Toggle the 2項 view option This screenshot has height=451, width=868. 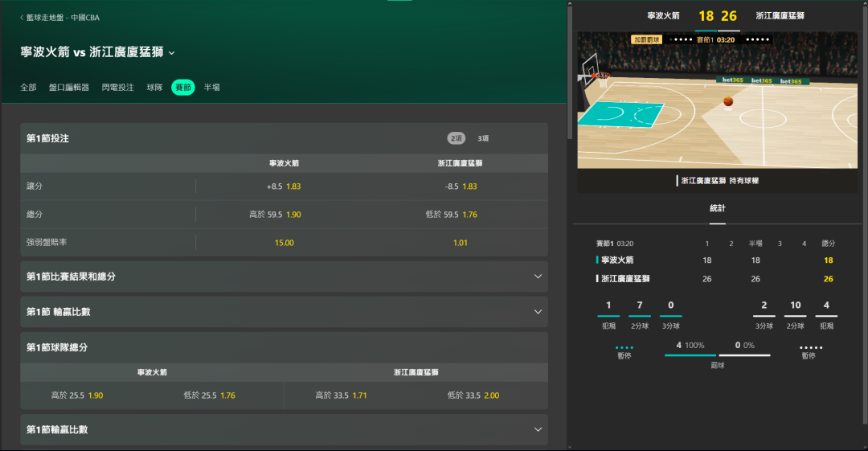457,138
